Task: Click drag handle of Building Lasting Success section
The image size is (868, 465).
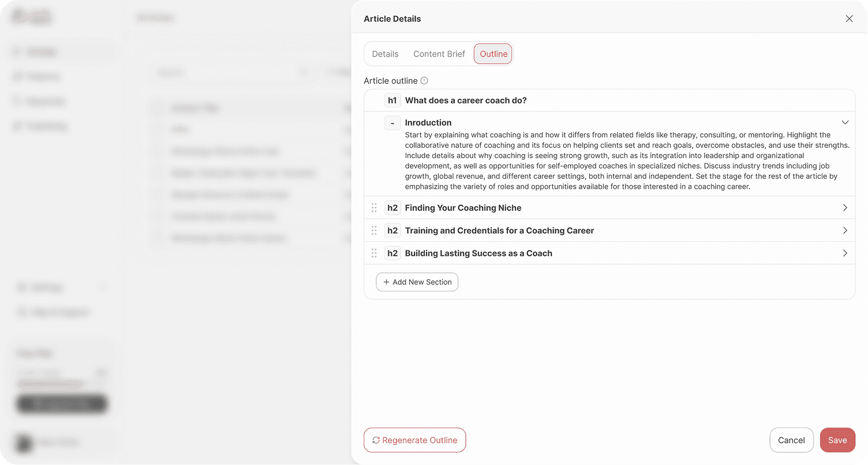Action: click(x=374, y=253)
